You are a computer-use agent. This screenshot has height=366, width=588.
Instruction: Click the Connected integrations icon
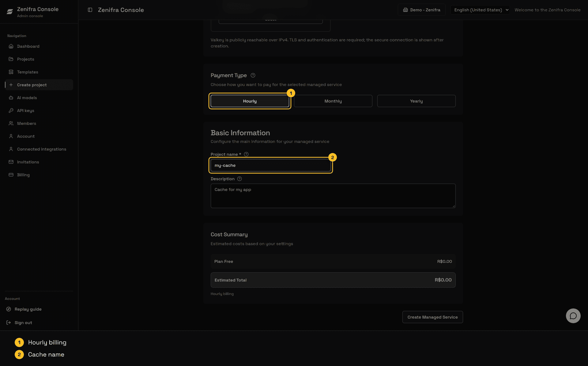(11, 149)
